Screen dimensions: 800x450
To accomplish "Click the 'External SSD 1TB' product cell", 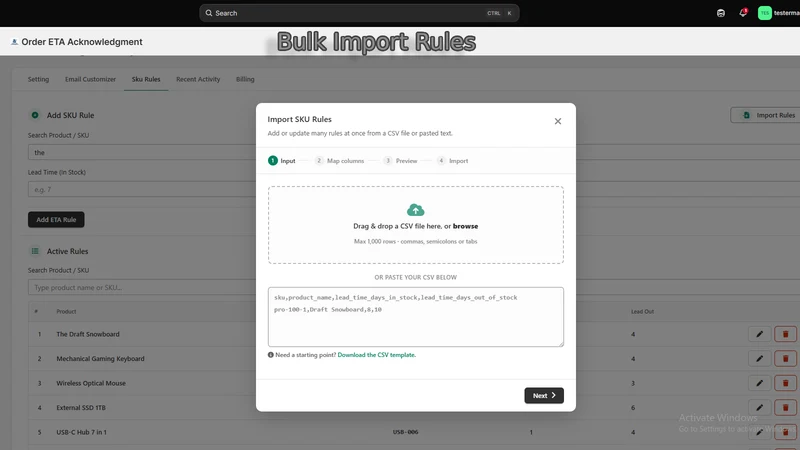I will coord(81,408).
